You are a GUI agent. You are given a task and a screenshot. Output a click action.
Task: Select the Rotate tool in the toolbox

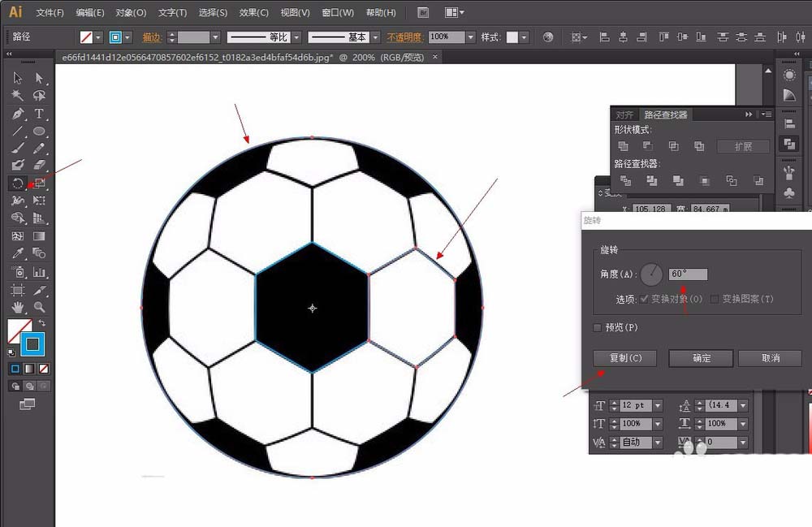tap(18, 183)
